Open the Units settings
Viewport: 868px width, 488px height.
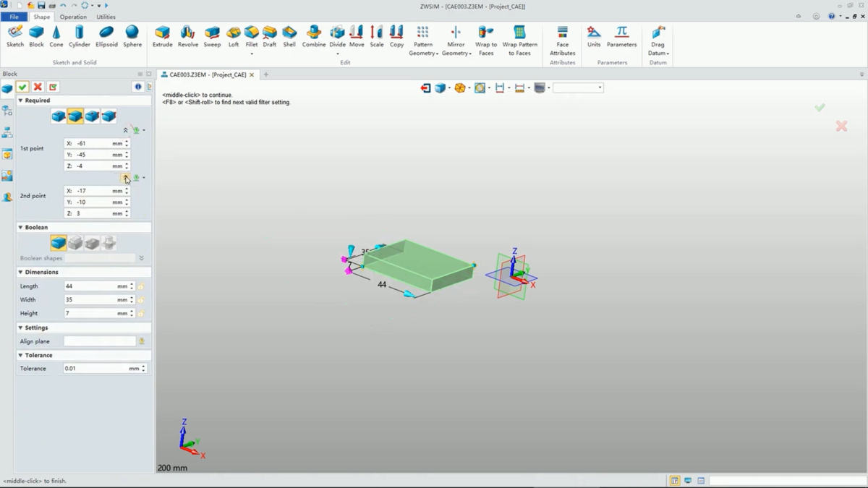pyautogui.click(x=594, y=36)
